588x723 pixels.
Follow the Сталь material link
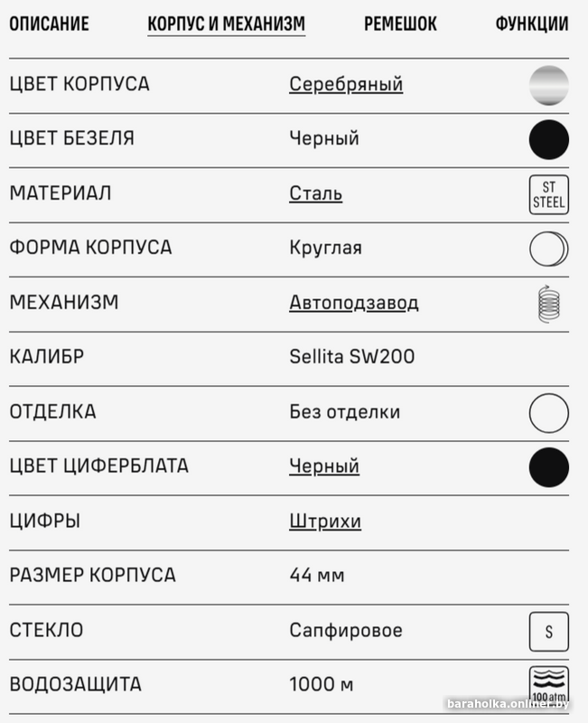tap(315, 193)
